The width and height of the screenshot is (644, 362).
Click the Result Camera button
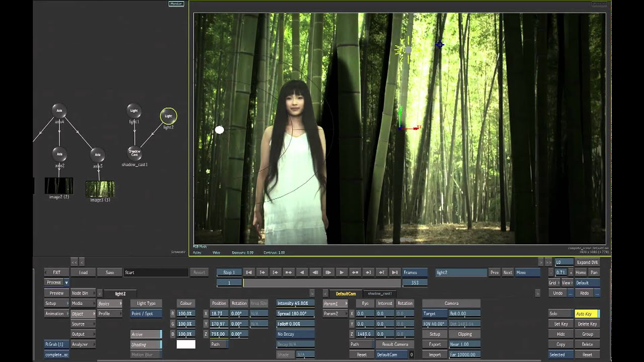[395, 344]
